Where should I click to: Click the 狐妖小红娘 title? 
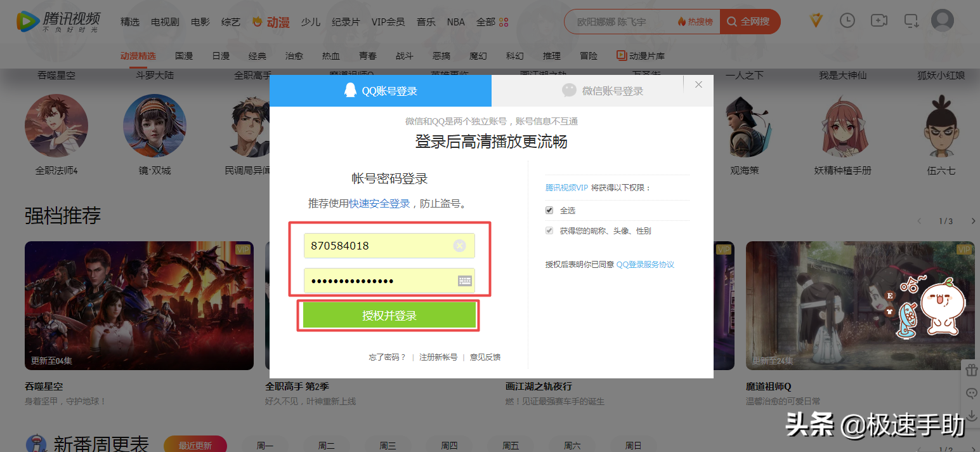click(941, 76)
